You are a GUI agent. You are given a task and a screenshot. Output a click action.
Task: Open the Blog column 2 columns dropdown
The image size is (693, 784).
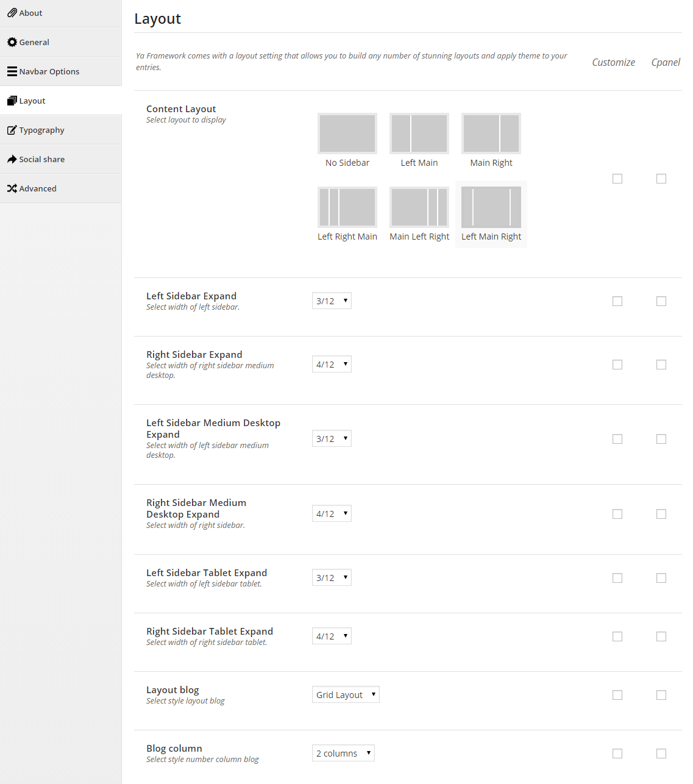[343, 753]
